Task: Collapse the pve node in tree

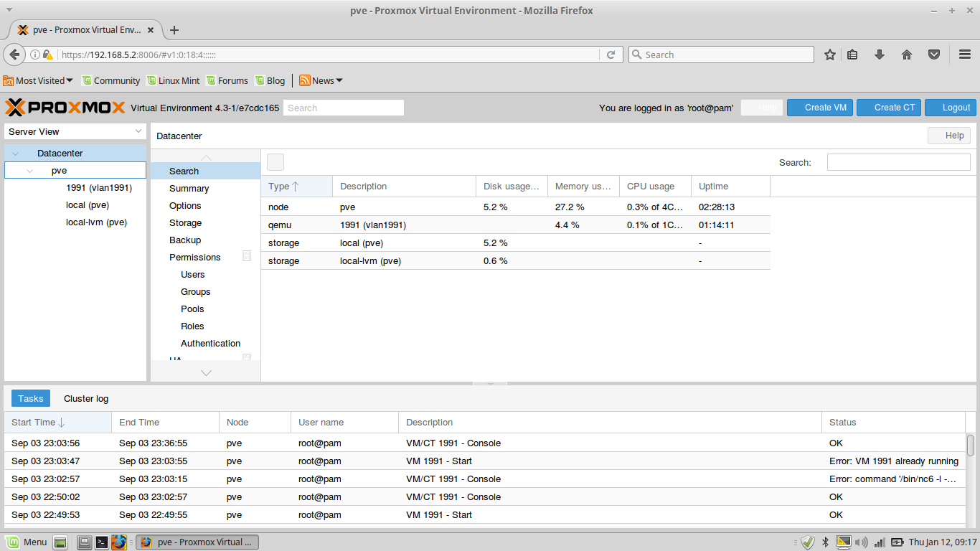Action: click(29, 171)
